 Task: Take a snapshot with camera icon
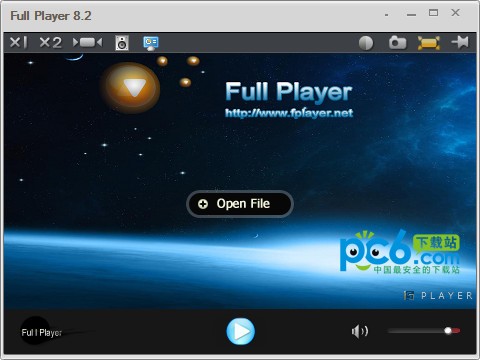click(x=397, y=43)
